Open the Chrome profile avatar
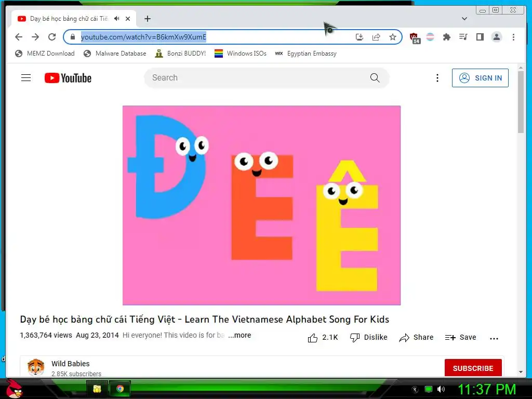The width and height of the screenshot is (532, 399). pyautogui.click(x=496, y=37)
